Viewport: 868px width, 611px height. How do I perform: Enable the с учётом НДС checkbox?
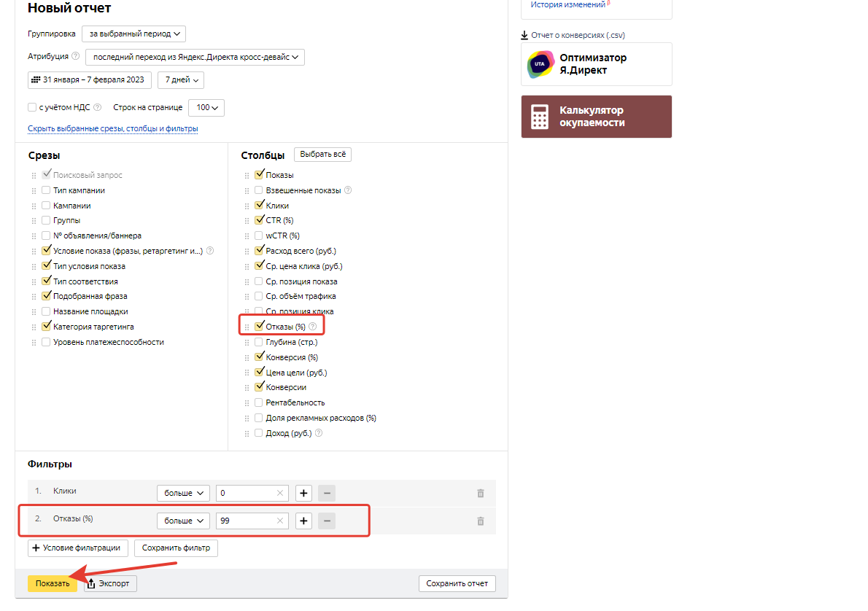tap(32, 107)
